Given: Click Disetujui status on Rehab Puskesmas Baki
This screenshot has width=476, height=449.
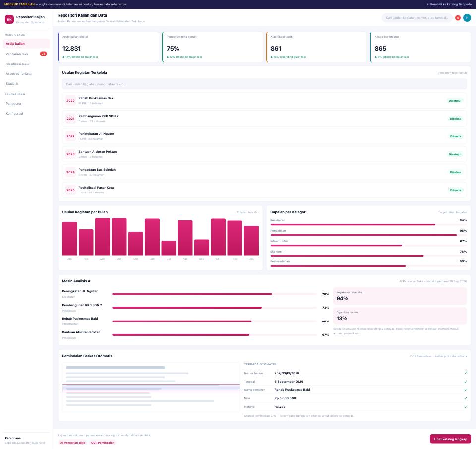Looking at the screenshot, I should tap(455, 101).
